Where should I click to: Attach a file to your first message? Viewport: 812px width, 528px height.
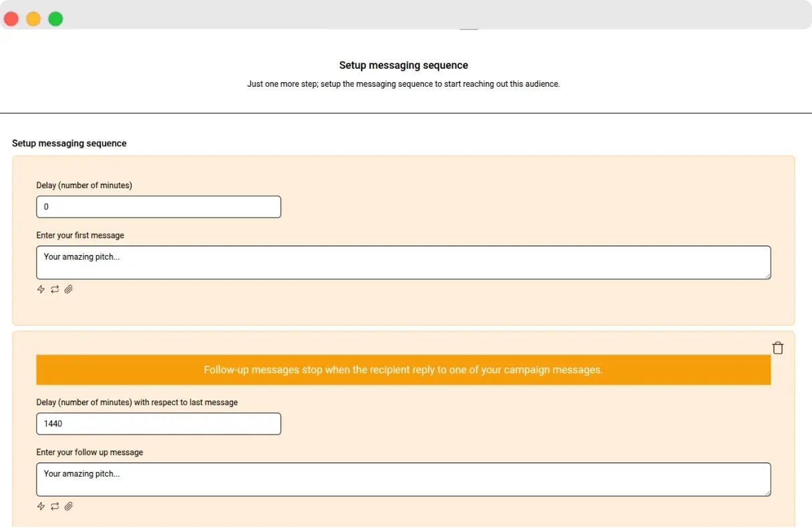coord(69,289)
